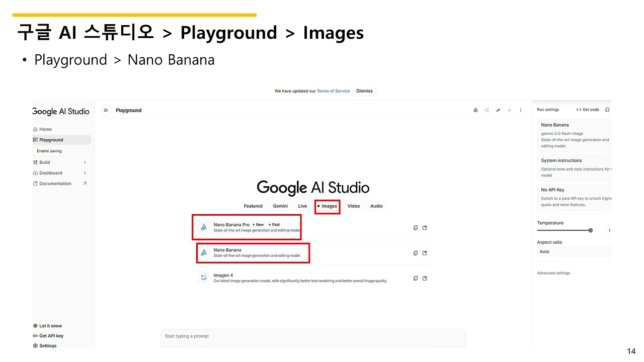
Task: Collapse the sidebar using the menu icon
Action: click(x=106, y=110)
